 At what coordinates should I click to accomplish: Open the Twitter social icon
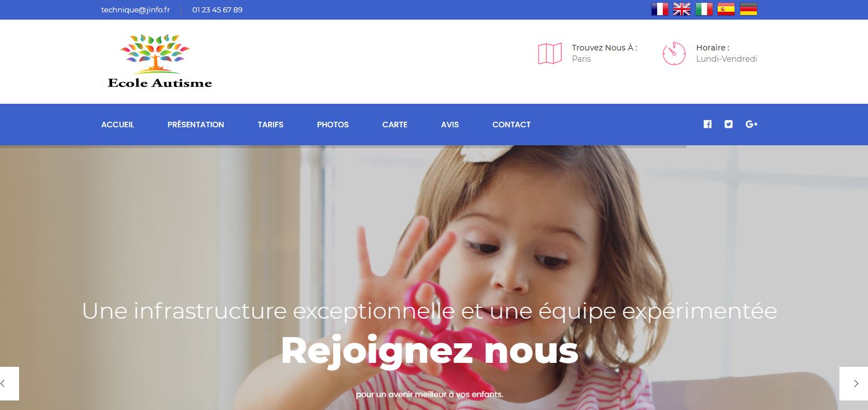coord(728,125)
